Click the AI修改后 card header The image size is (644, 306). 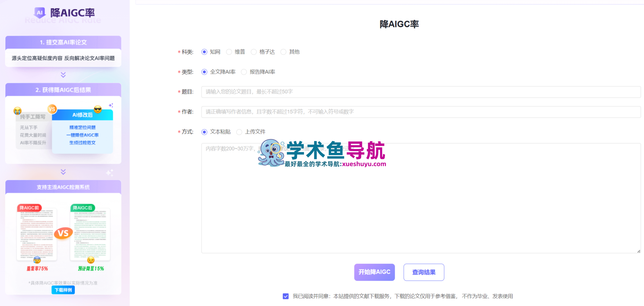point(82,115)
